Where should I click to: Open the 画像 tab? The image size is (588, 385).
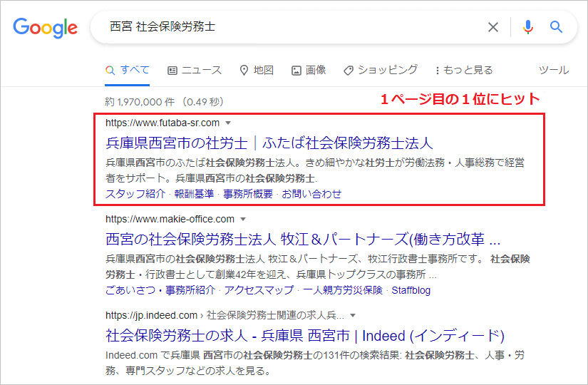point(309,70)
